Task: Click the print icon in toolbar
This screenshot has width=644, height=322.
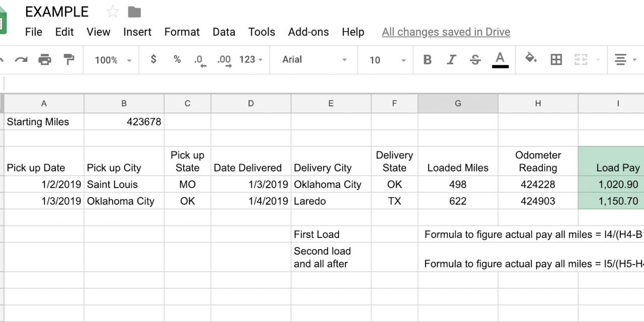Action: coord(45,60)
